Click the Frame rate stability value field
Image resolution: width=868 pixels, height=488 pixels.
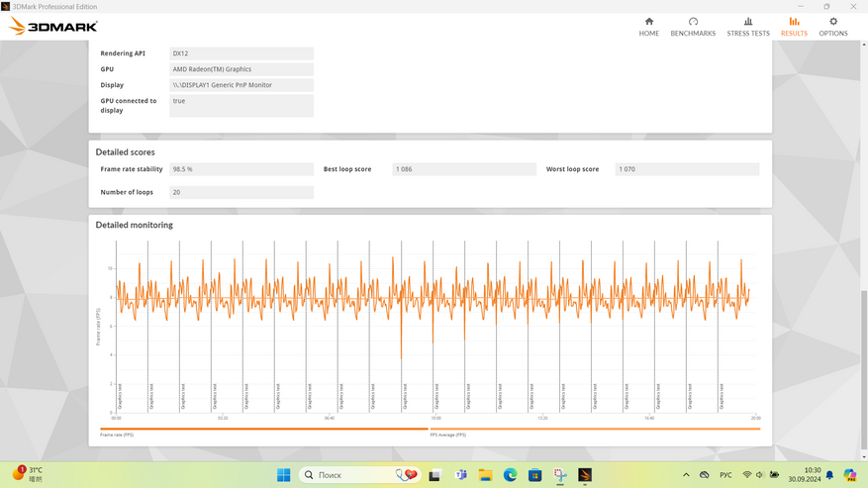pos(241,169)
